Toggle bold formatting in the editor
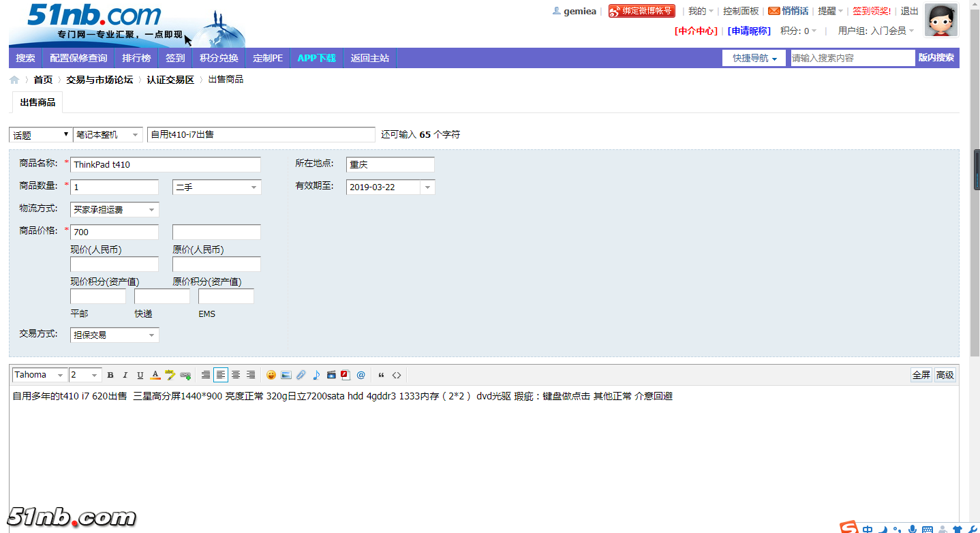This screenshot has width=980, height=533. (110, 374)
